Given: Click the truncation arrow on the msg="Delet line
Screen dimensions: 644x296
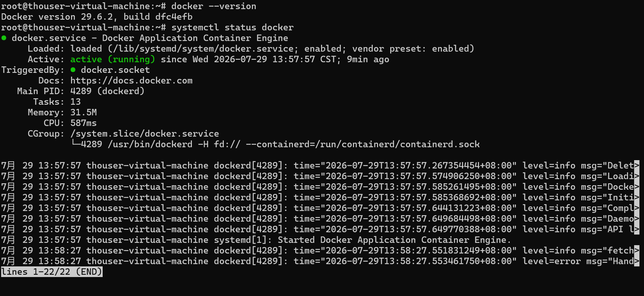Looking at the screenshot, I should [637, 165].
